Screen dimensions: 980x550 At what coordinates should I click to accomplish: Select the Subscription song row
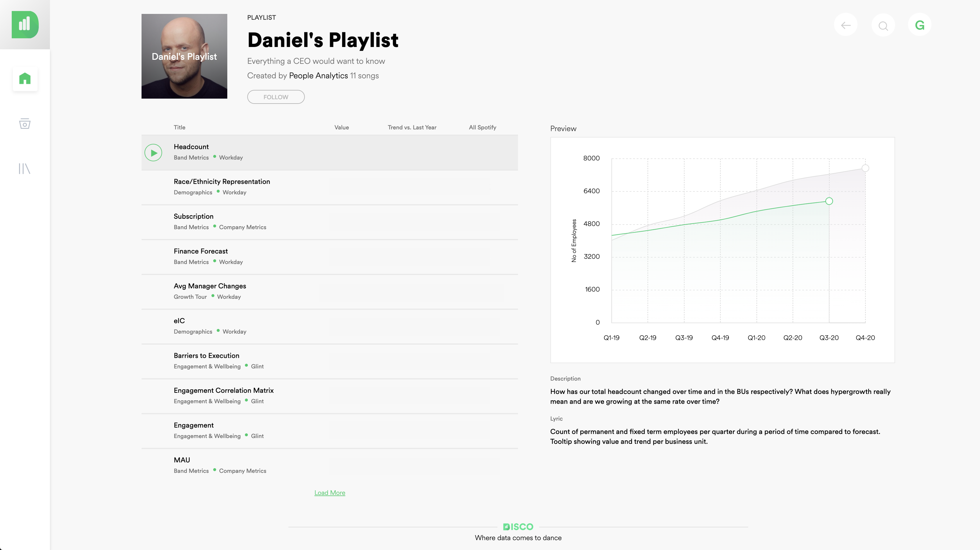point(330,222)
